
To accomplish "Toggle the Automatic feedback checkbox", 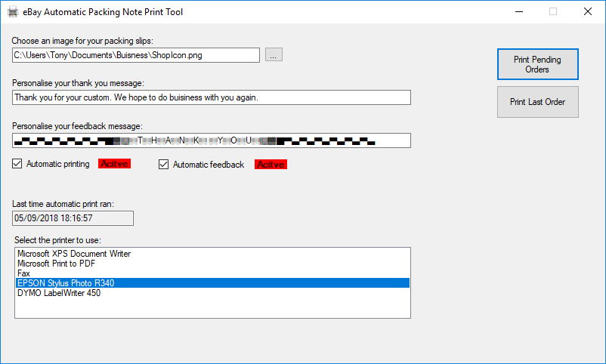I will (x=163, y=164).
